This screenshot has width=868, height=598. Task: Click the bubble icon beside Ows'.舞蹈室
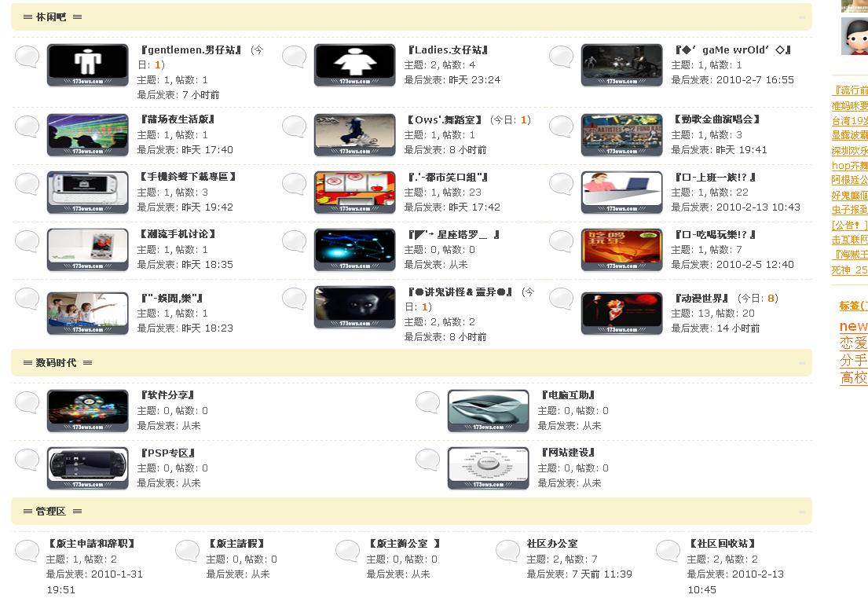[295, 127]
